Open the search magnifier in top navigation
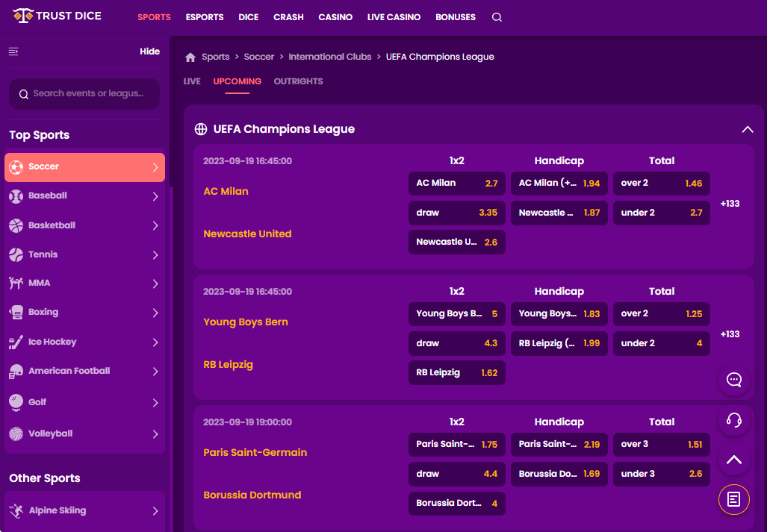Image resolution: width=767 pixels, height=532 pixels. pos(497,17)
